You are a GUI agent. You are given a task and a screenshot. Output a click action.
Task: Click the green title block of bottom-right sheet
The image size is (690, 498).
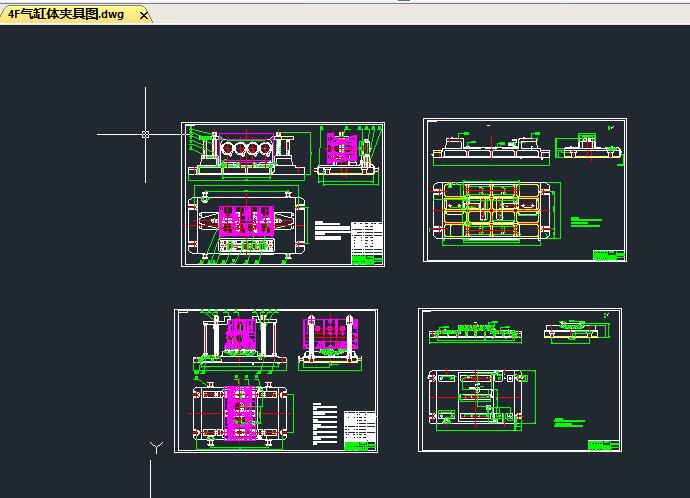[603, 445]
